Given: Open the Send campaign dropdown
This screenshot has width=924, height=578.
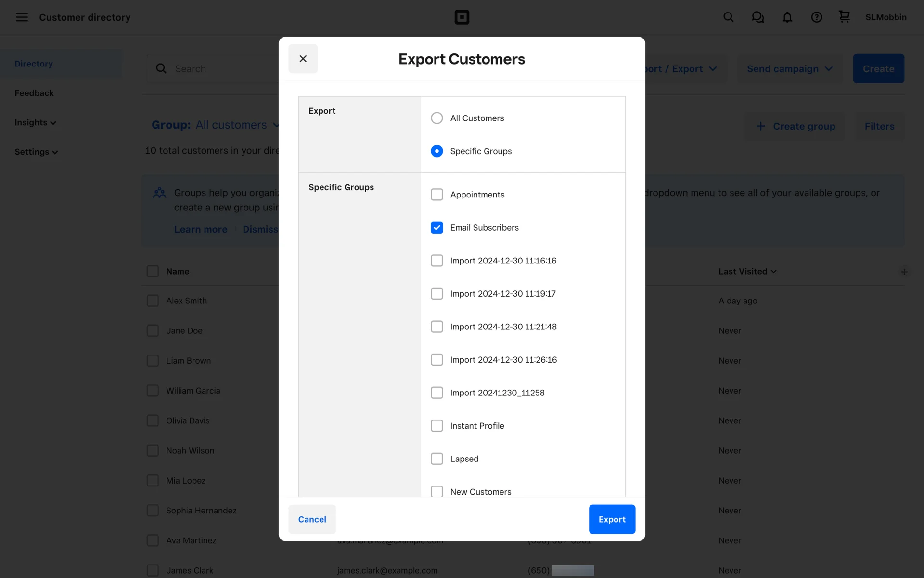Looking at the screenshot, I should [789, 69].
